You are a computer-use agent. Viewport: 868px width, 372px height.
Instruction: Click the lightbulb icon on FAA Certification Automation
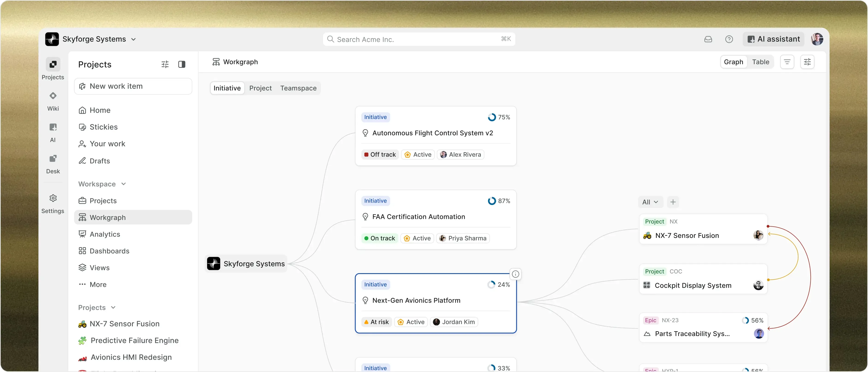coord(365,217)
